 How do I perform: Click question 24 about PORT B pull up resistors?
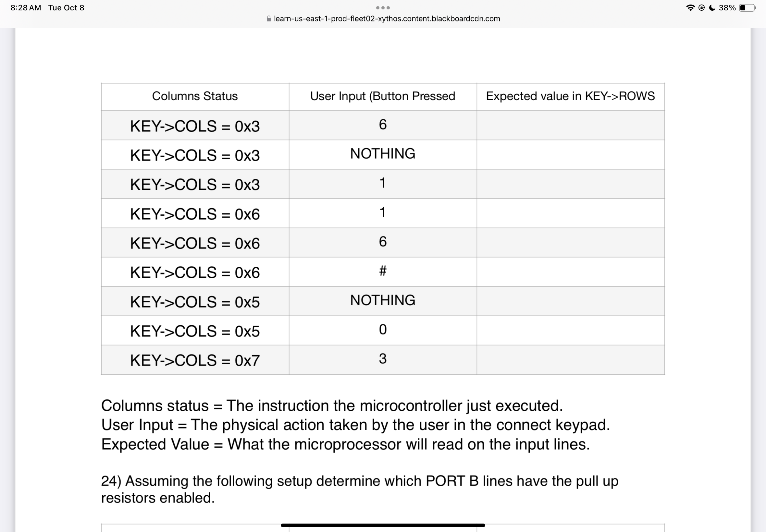pyautogui.click(x=360, y=489)
